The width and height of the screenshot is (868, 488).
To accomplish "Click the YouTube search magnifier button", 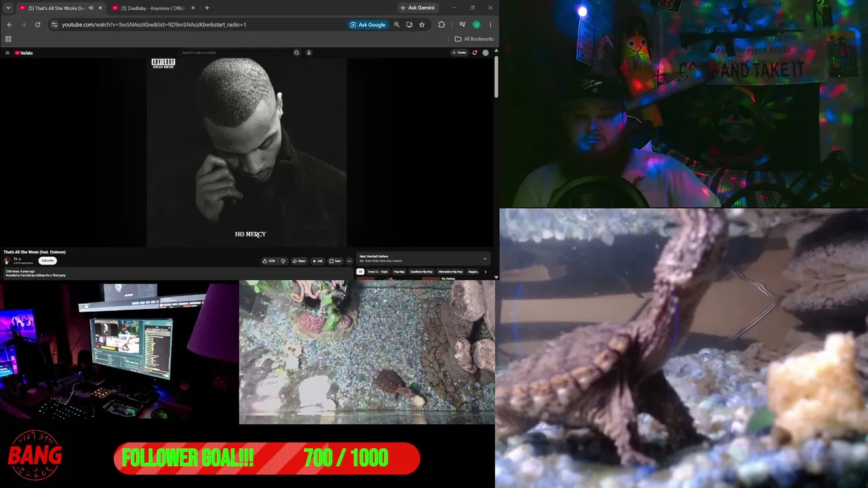I will [296, 53].
